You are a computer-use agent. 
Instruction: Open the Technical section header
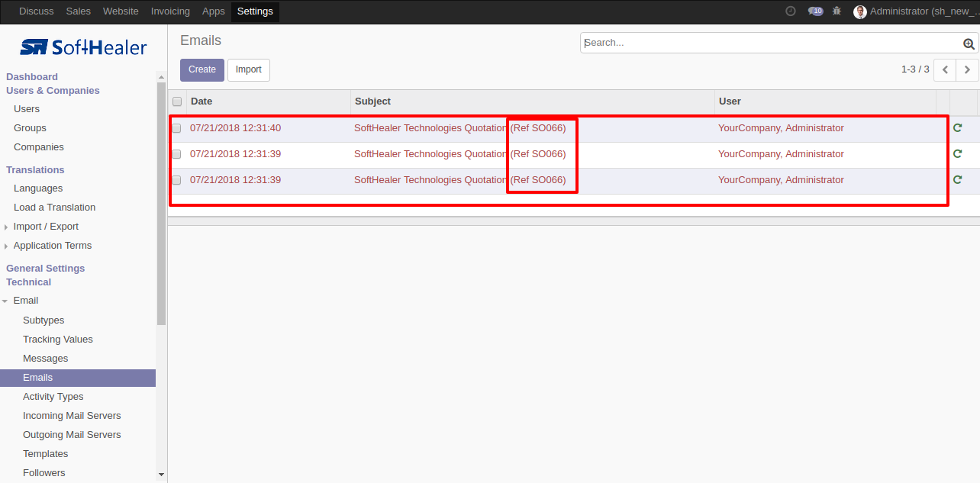(29, 282)
